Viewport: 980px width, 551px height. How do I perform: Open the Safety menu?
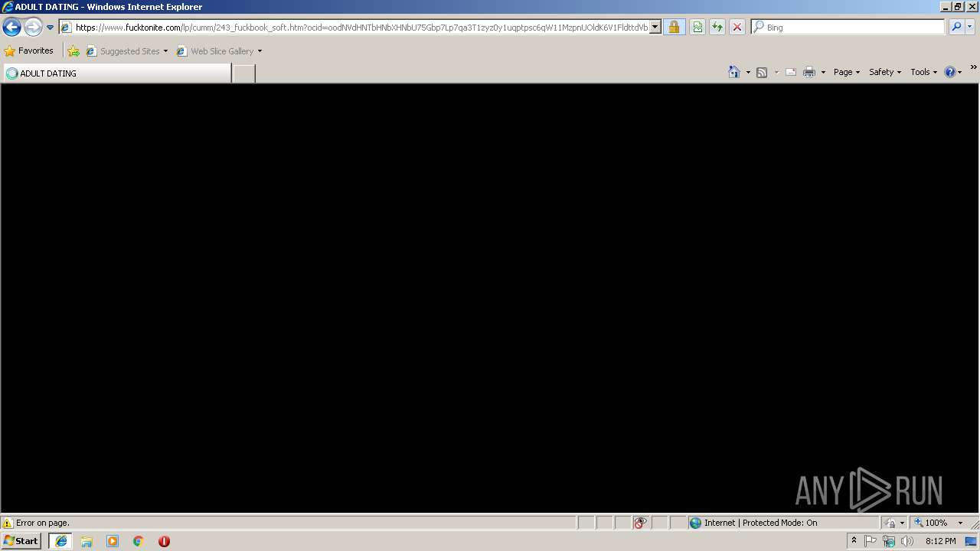coord(885,72)
